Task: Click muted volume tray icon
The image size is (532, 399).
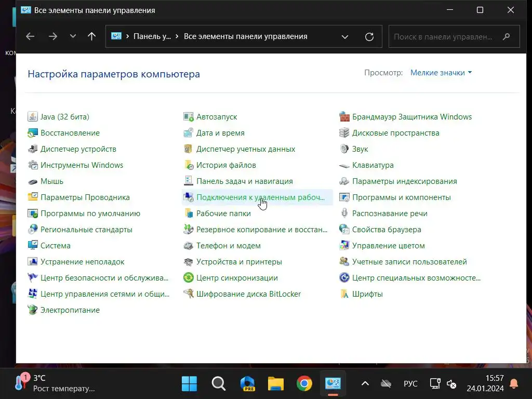Action: coord(451,384)
